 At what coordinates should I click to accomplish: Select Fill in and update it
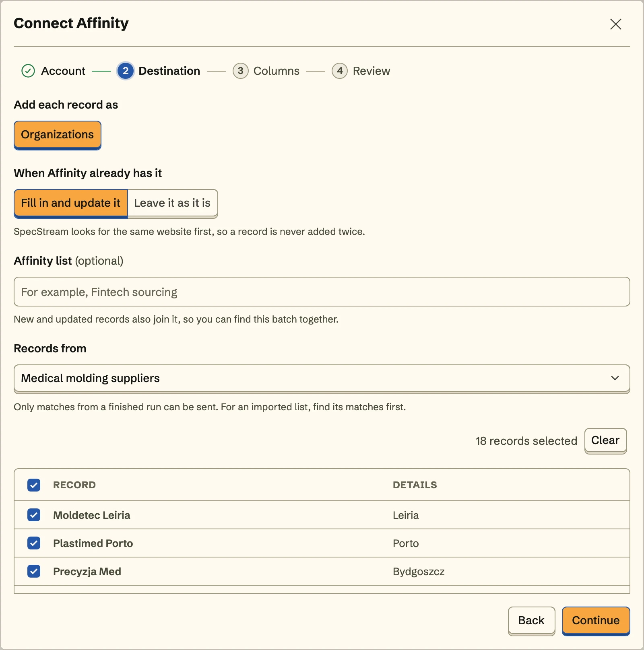pos(71,204)
